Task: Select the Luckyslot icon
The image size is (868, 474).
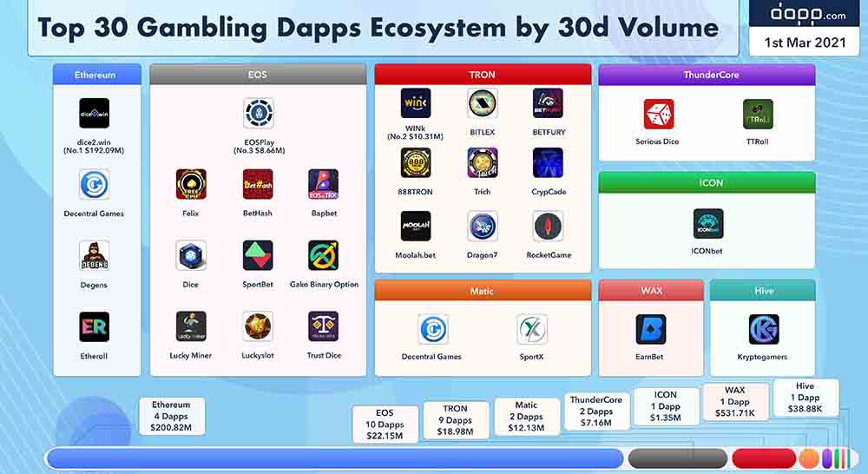Action: click(x=258, y=326)
